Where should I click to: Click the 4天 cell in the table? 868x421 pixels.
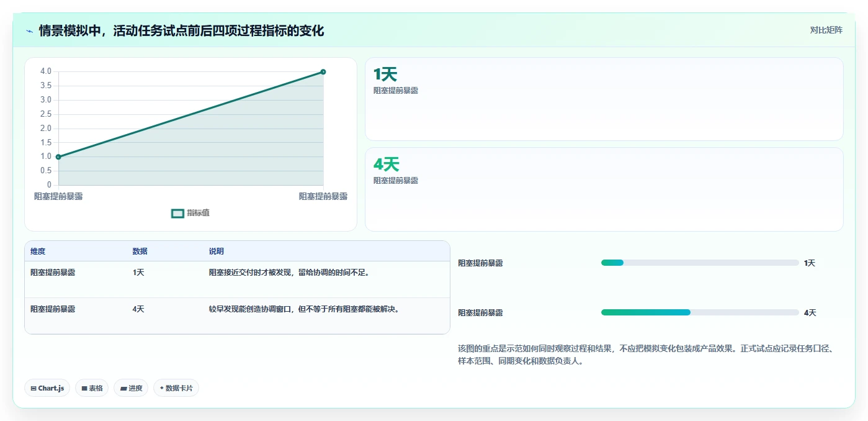[x=138, y=309]
